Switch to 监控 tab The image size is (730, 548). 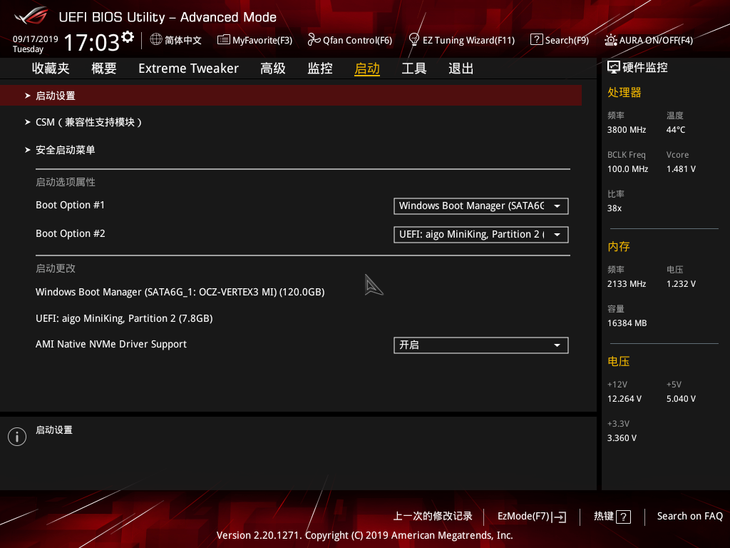coord(320,68)
